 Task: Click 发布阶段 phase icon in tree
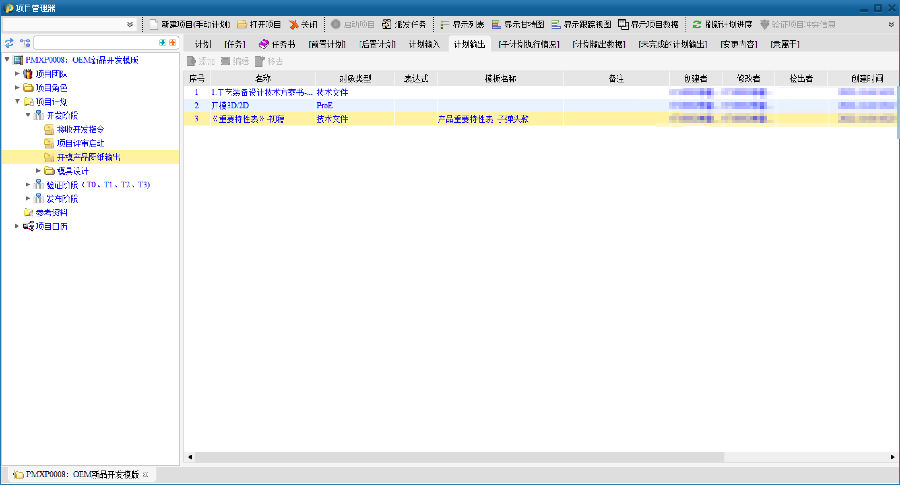tap(38, 199)
